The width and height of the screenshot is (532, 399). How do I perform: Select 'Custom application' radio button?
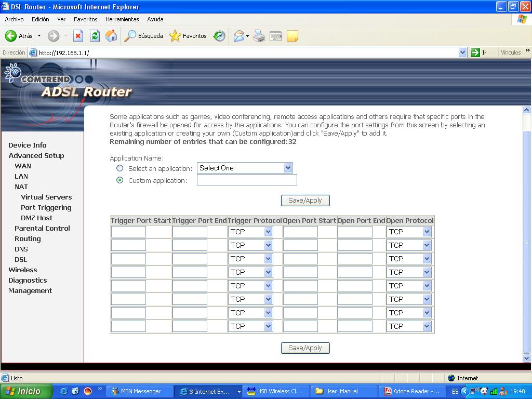pyautogui.click(x=120, y=180)
